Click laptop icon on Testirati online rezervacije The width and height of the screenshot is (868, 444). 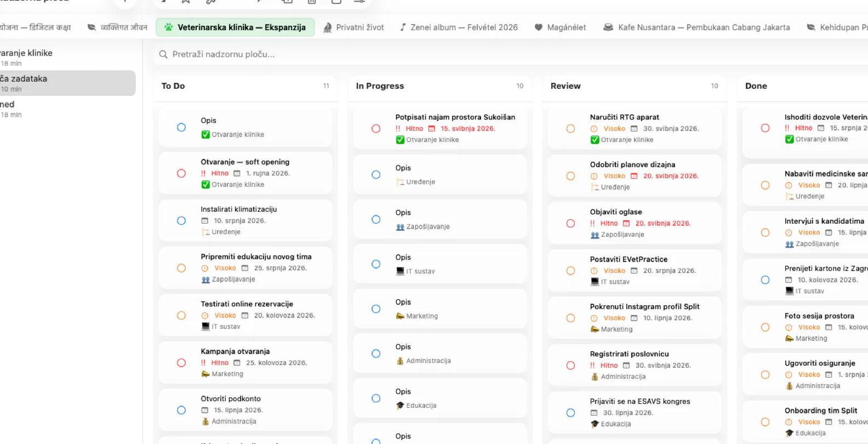pos(205,327)
